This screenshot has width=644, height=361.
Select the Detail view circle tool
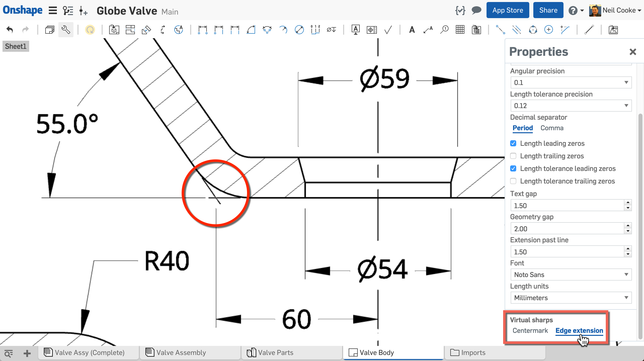pos(179,30)
